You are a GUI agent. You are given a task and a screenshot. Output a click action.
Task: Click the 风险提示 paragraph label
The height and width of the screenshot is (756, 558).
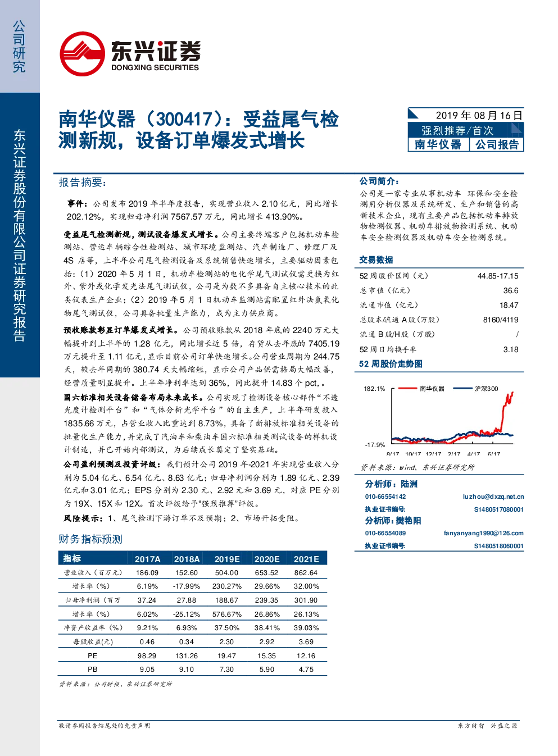point(83,518)
